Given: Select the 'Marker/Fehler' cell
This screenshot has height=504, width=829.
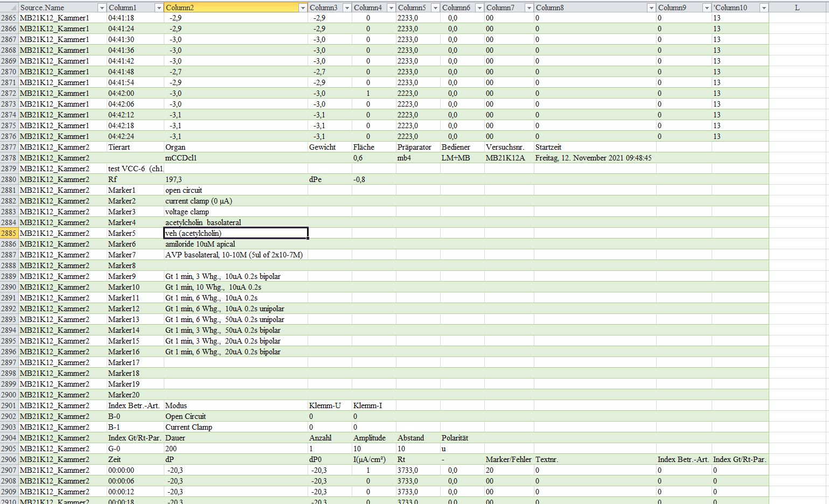Looking at the screenshot, I should click(x=509, y=459).
